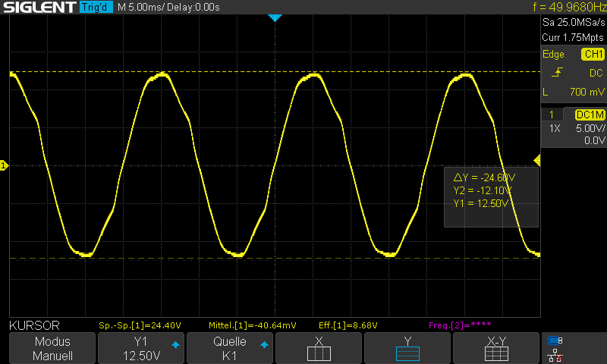Click the USB device status icon

click(555, 340)
